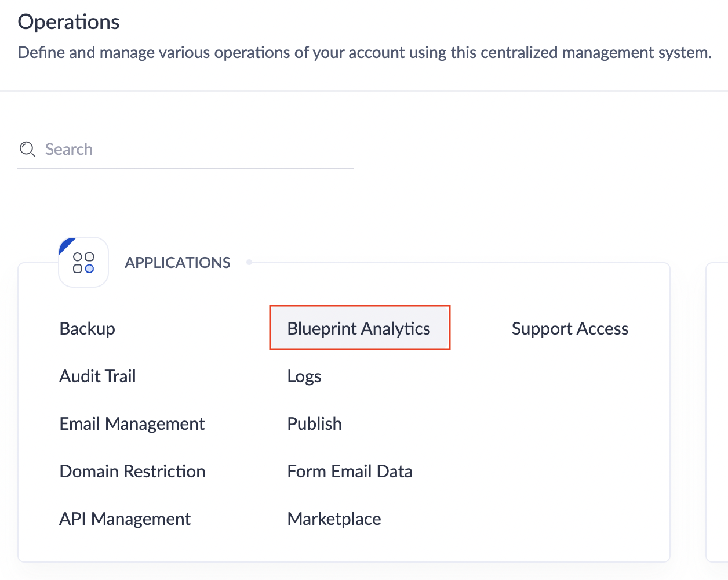Select Form Email Data
The width and height of the screenshot is (728, 580).
coord(350,472)
